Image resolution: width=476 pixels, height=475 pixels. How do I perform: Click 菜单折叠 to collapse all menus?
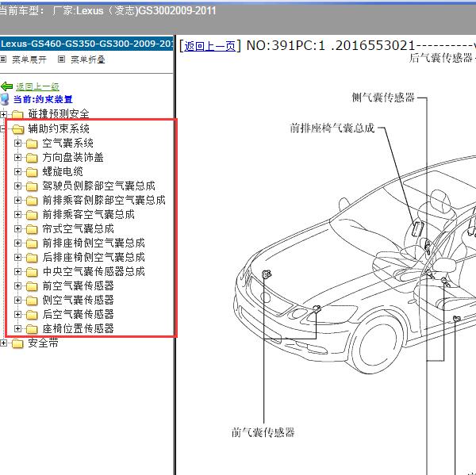click(88, 59)
